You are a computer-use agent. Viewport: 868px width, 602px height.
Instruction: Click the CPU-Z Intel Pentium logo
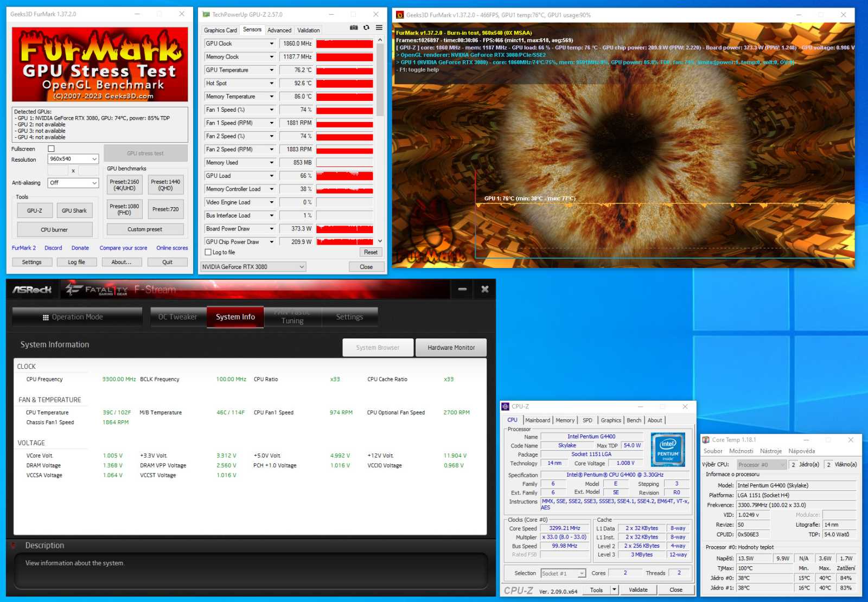pos(668,450)
